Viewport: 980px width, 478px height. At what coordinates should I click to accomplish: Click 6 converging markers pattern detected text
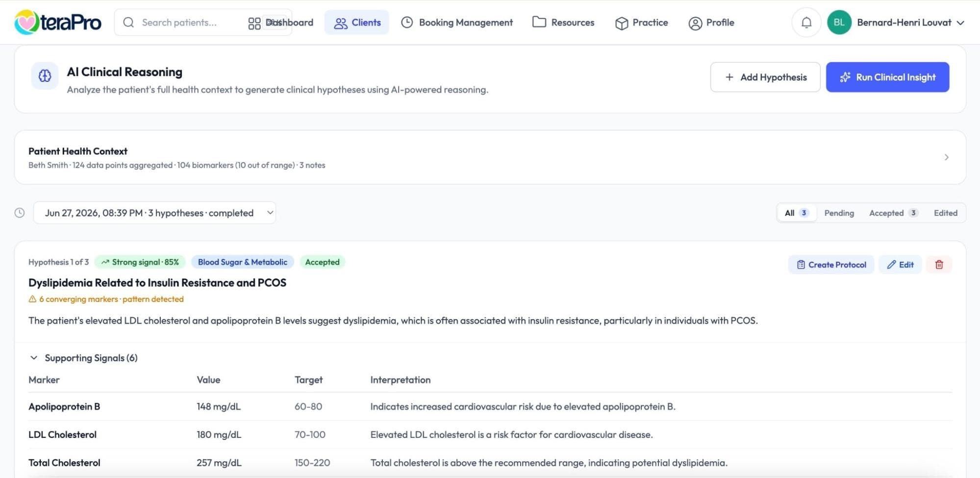111,299
